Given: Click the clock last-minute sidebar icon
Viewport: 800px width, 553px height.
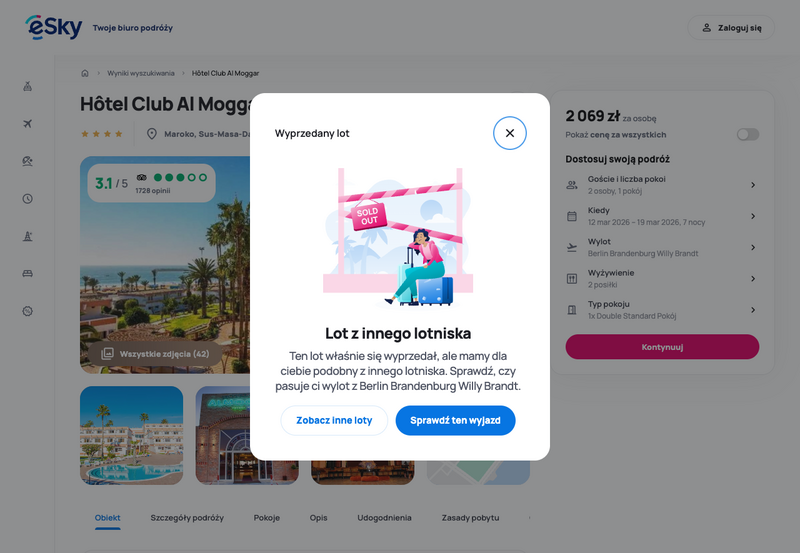Looking at the screenshot, I should [x=28, y=198].
